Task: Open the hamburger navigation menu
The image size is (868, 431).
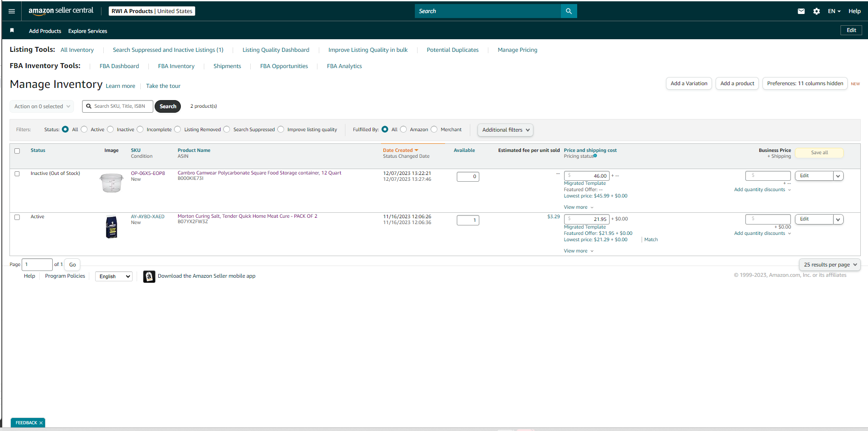Action: coord(12,11)
